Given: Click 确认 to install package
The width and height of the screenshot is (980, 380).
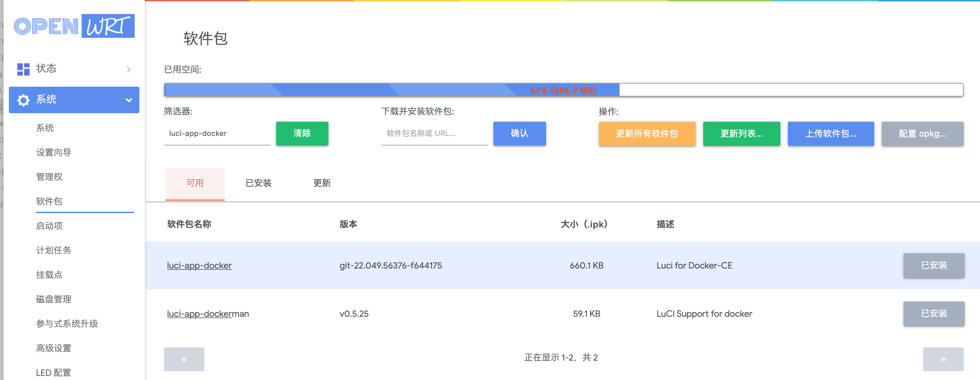Looking at the screenshot, I should click(519, 133).
